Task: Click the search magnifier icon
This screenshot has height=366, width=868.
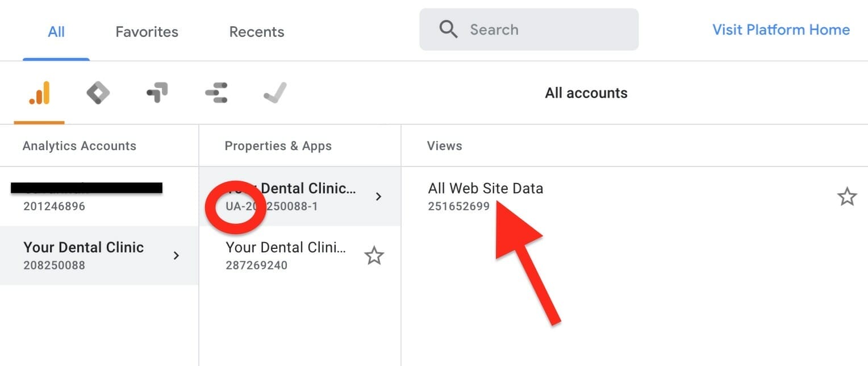Action: (448, 29)
